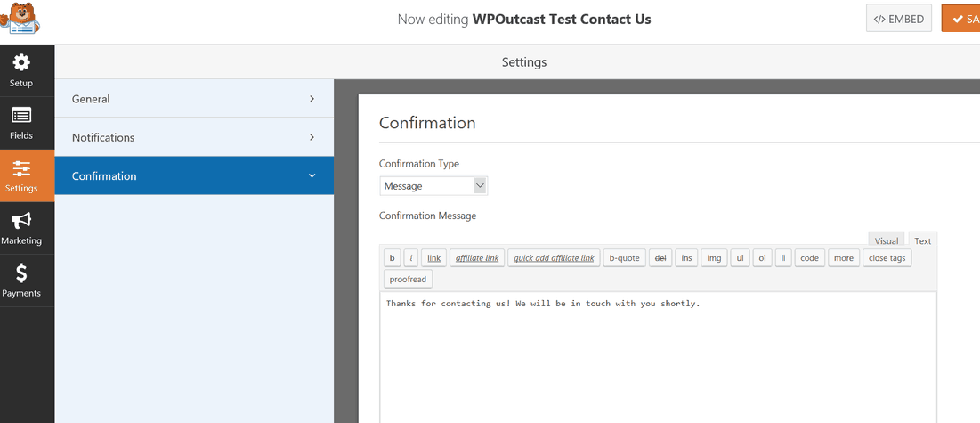Apply bold with the b button
The height and width of the screenshot is (423, 980).
click(x=392, y=257)
